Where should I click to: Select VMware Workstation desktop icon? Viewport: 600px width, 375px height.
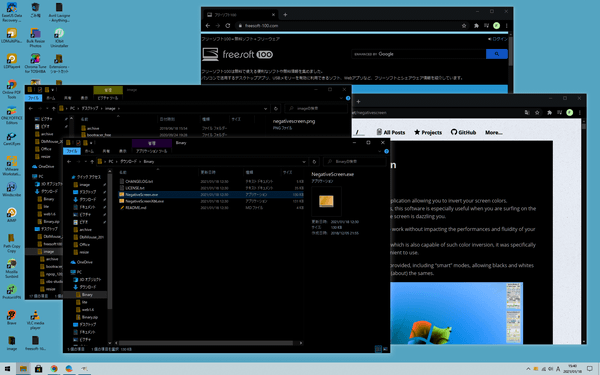pos(12,165)
